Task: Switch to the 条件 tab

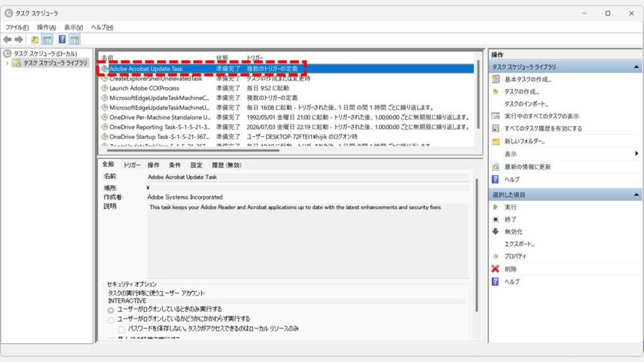Action: (x=175, y=165)
